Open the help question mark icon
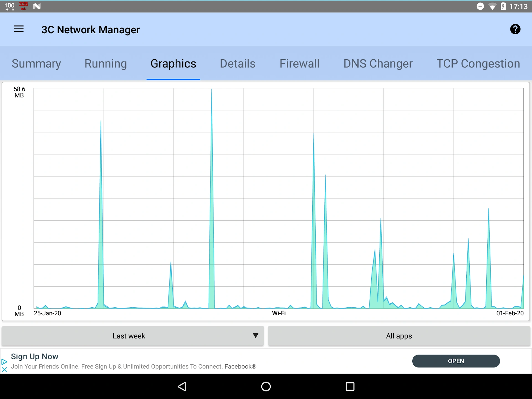This screenshot has height=399, width=532. (515, 29)
